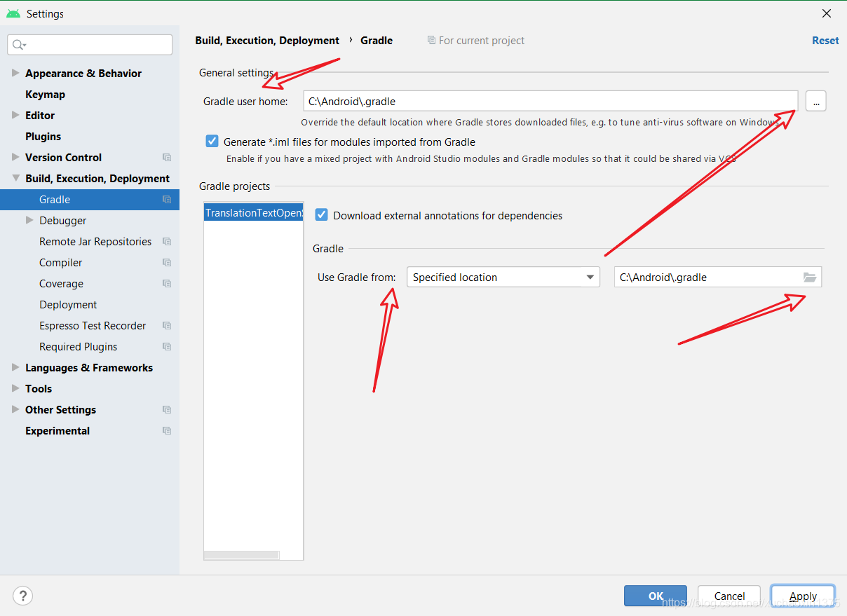Click the help question mark icon

[x=23, y=596]
